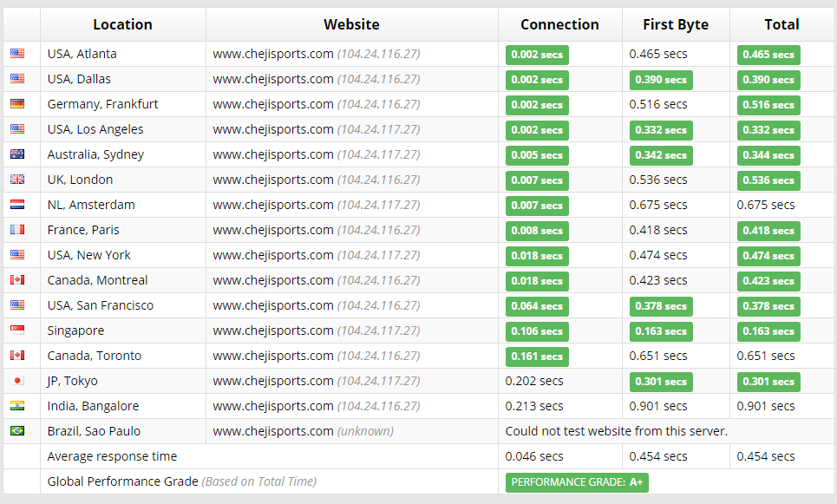Image resolution: width=837 pixels, height=504 pixels.
Task: Click "Could not test website from this server."
Action: point(617,431)
